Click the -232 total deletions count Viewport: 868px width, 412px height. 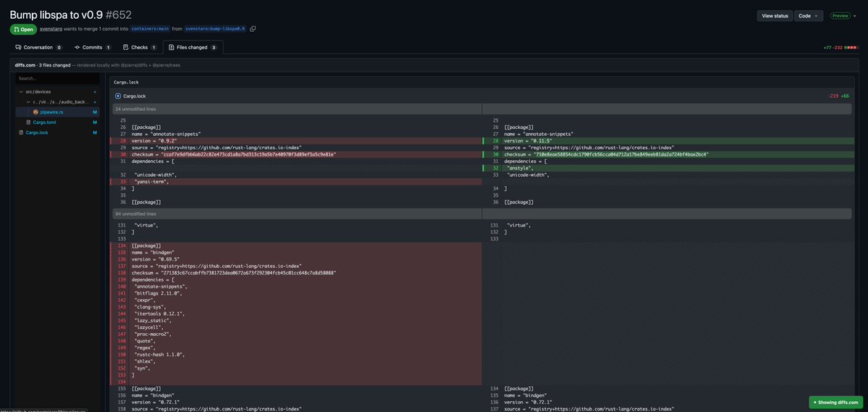coord(838,48)
